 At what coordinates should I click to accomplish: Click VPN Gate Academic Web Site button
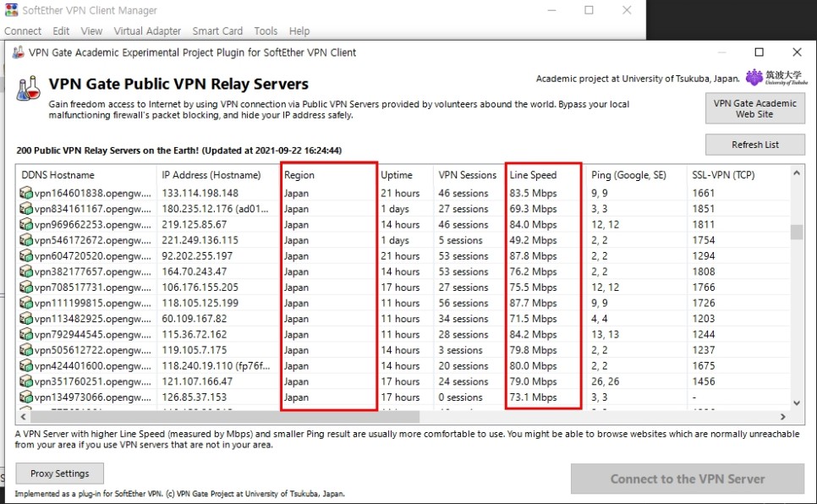pos(755,108)
